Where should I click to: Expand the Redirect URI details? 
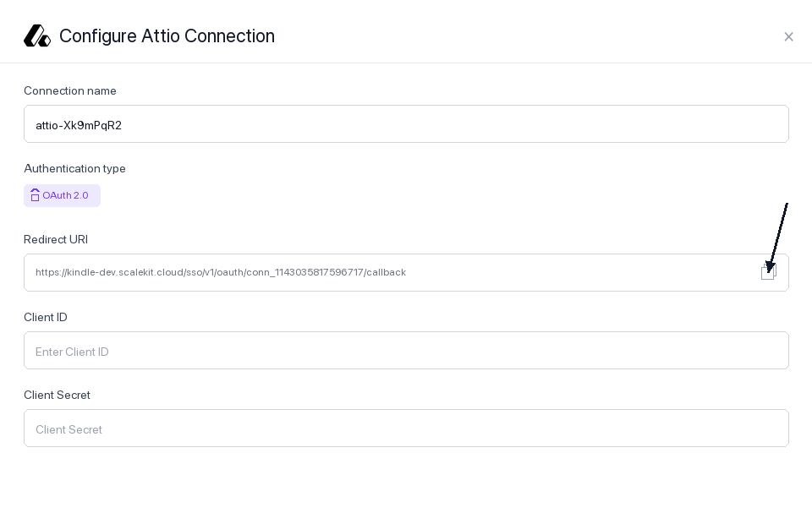406,272
